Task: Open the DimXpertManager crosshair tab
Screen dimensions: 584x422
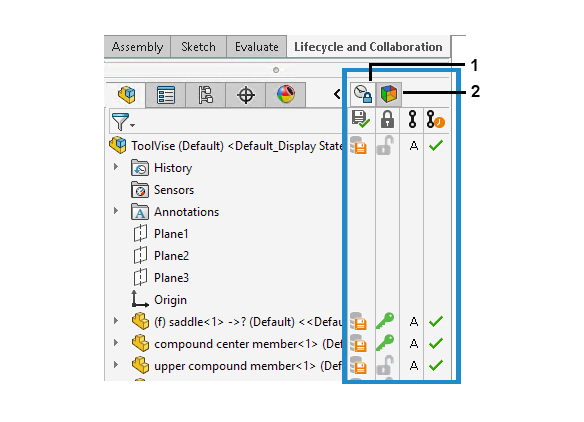Action: click(x=246, y=95)
